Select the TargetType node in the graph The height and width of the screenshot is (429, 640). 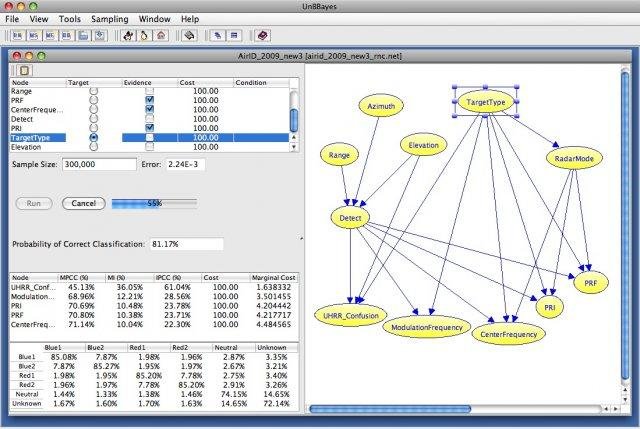486,102
